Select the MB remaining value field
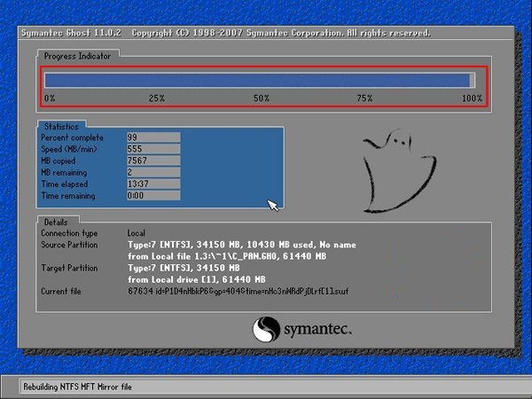The image size is (532, 399). point(154,172)
